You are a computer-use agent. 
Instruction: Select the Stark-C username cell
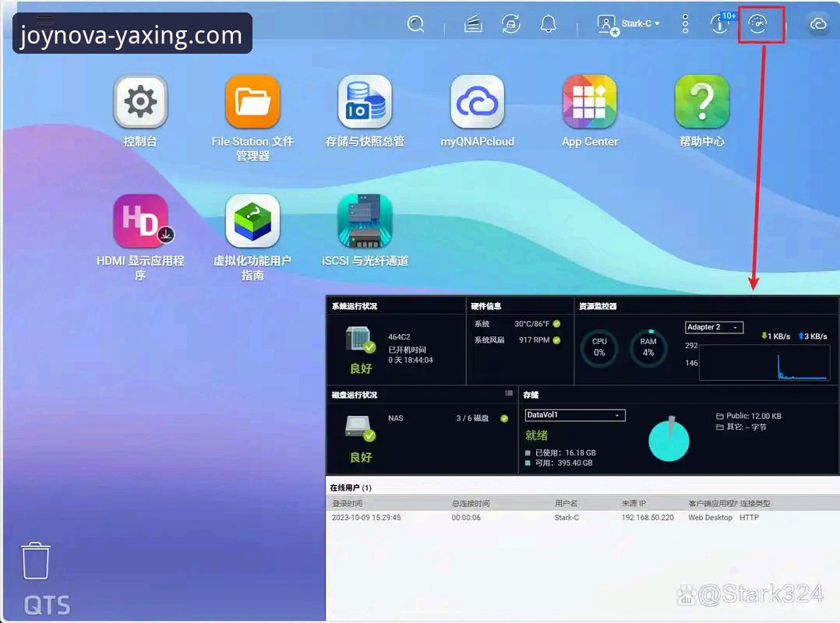click(566, 518)
